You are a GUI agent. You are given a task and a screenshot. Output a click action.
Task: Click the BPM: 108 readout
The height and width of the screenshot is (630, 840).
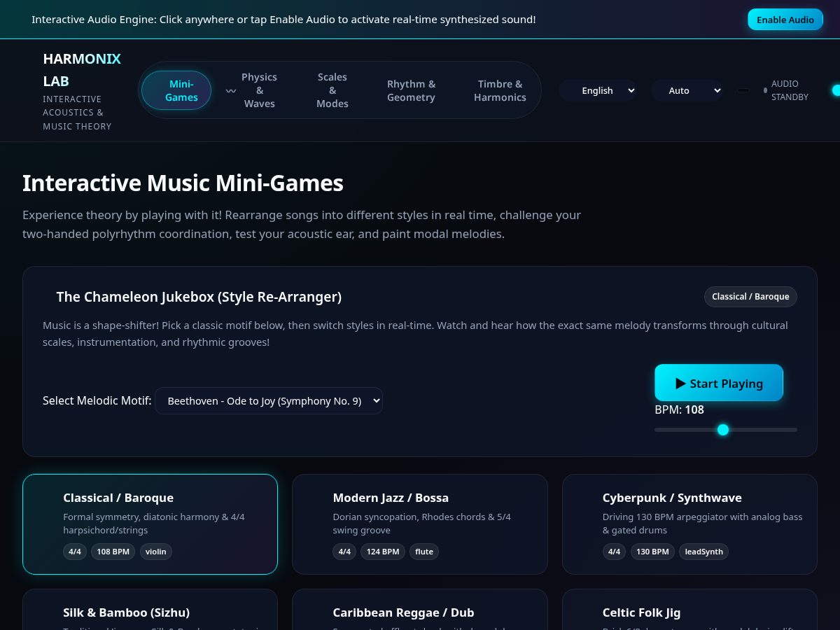click(680, 409)
